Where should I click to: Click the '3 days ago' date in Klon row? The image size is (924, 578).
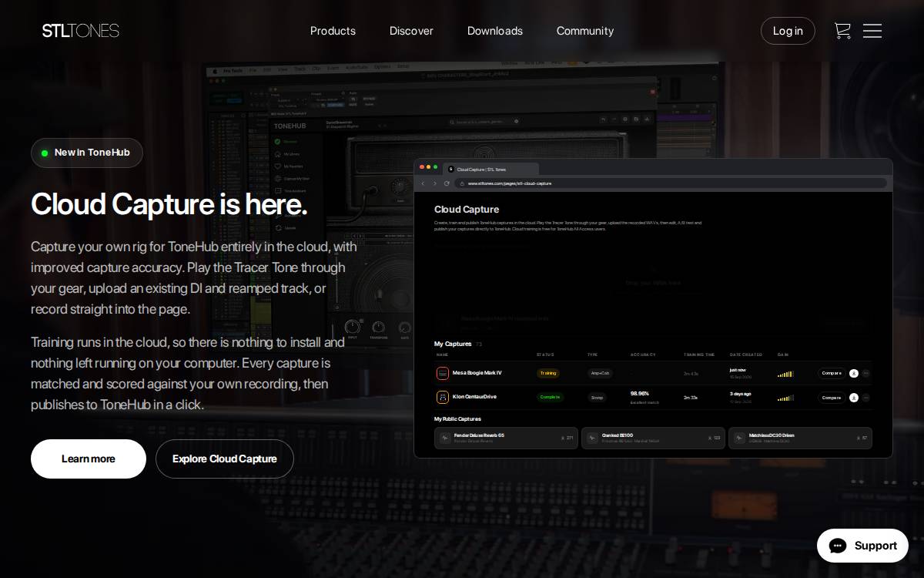pyautogui.click(x=741, y=394)
